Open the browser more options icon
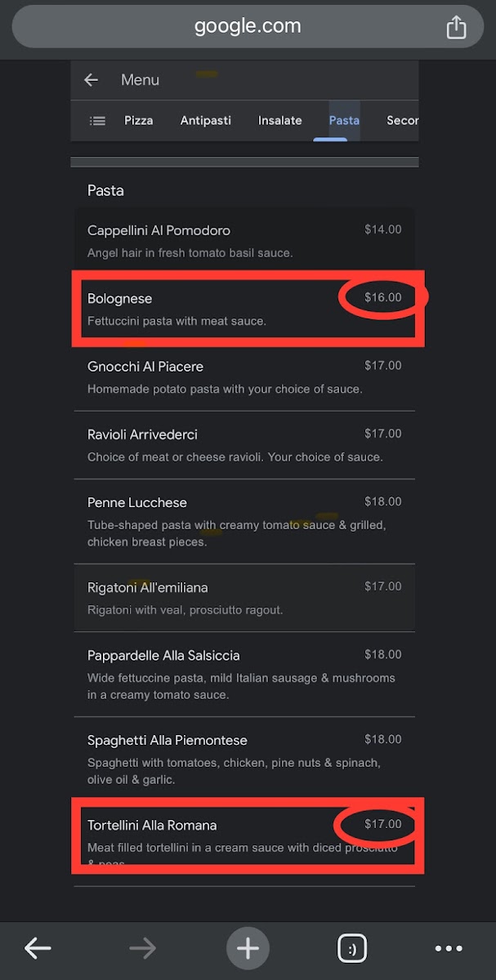 [x=449, y=948]
